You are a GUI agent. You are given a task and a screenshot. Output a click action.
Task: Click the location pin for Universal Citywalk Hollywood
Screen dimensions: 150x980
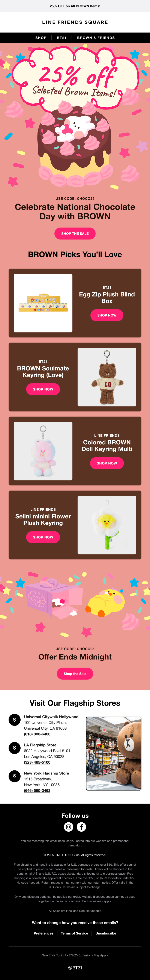[x=15, y=720]
